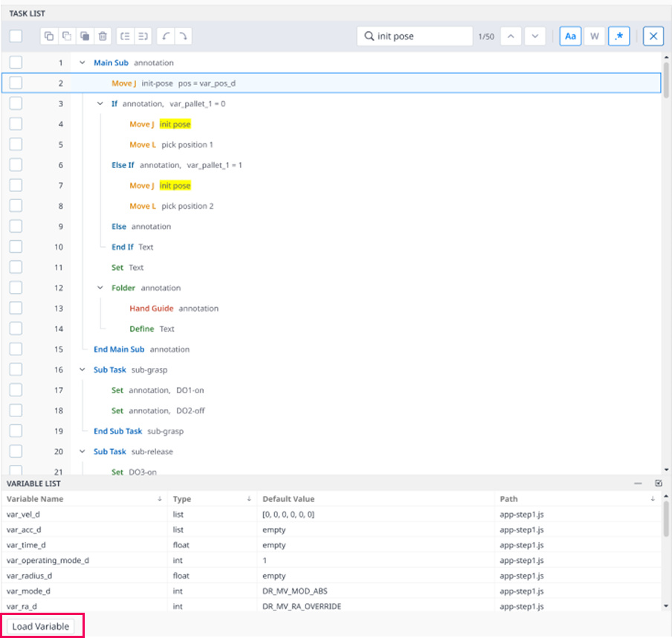Select Move L pick position 1
672x638 pixels.
pyautogui.click(x=332, y=144)
